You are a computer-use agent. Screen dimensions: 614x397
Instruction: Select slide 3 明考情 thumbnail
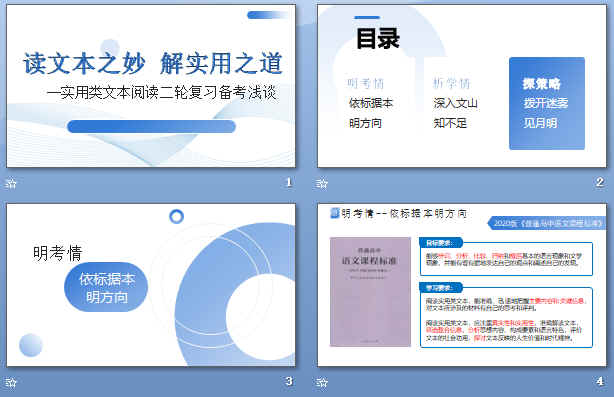(x=151, y=285)
